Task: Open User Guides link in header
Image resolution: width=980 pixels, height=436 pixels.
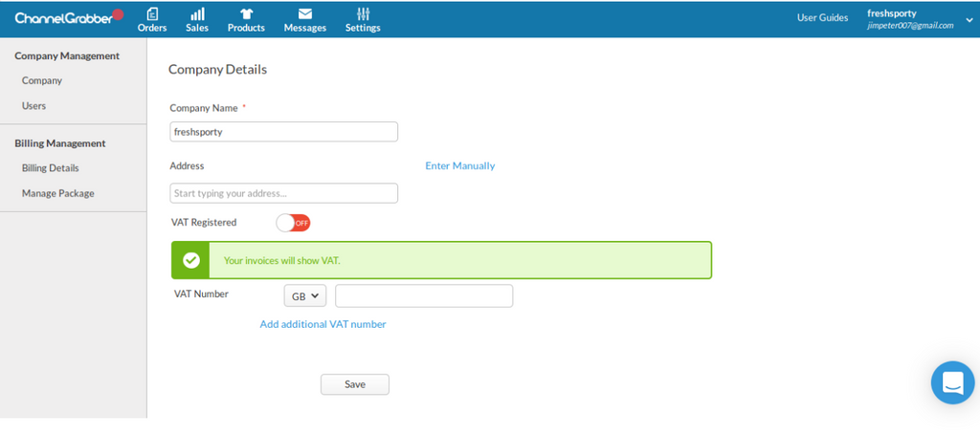Action: [x=822, y=18]
